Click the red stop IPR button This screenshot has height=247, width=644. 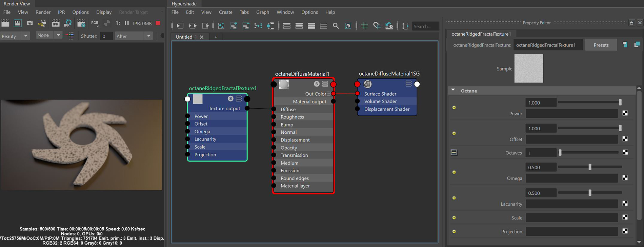[x=158, y=23]
